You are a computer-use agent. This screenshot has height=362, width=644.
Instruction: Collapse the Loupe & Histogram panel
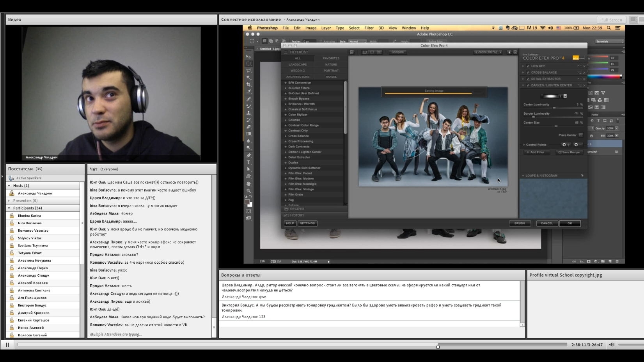coord(523,176)
